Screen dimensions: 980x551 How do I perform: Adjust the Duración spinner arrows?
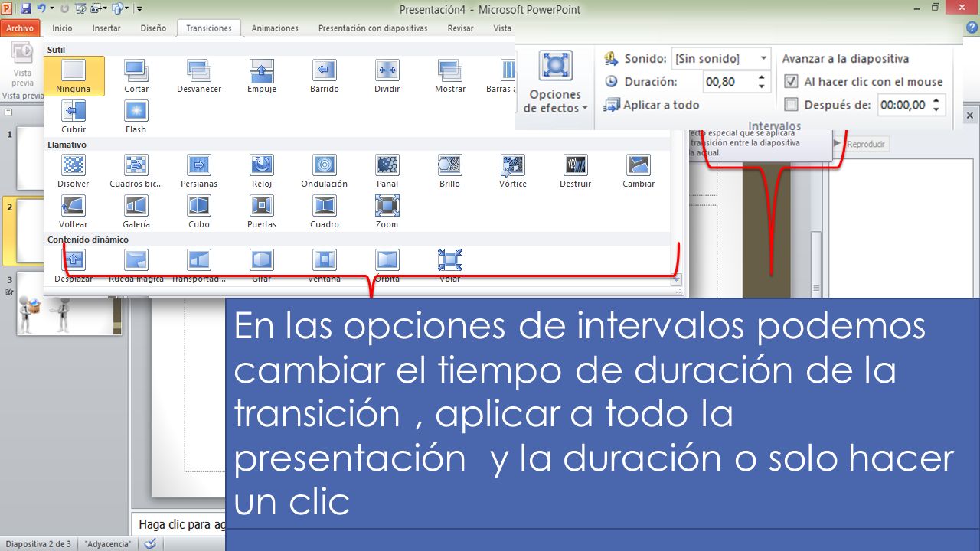click(x=761, y=81)
